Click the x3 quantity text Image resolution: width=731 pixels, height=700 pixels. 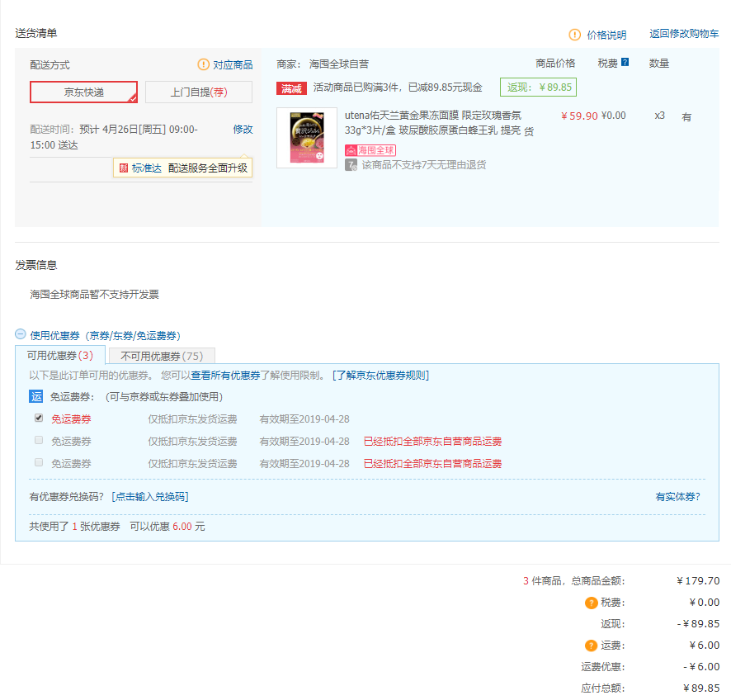[x=659, y=116]
